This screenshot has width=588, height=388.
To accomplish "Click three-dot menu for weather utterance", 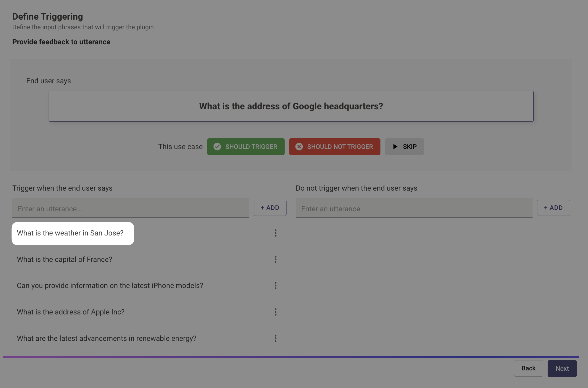I will (276, 233).
